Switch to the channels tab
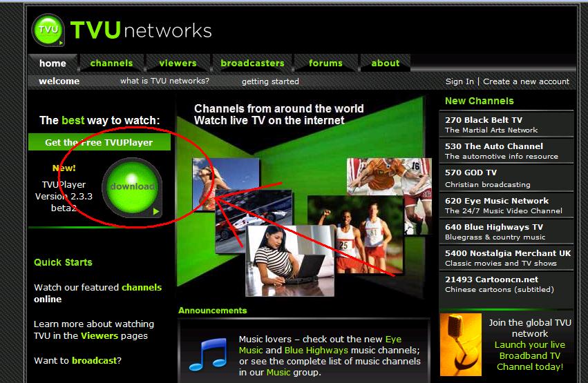 pyautogui.click(x=111, y=63)
